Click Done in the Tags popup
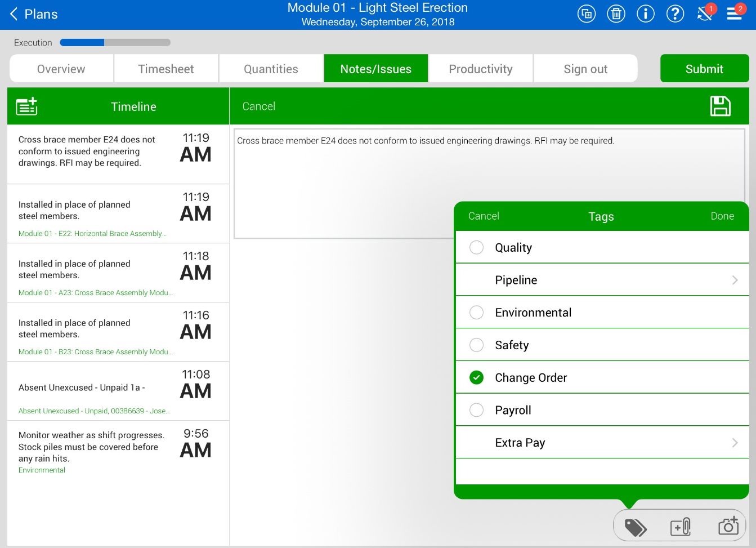 tap(722, 216)
